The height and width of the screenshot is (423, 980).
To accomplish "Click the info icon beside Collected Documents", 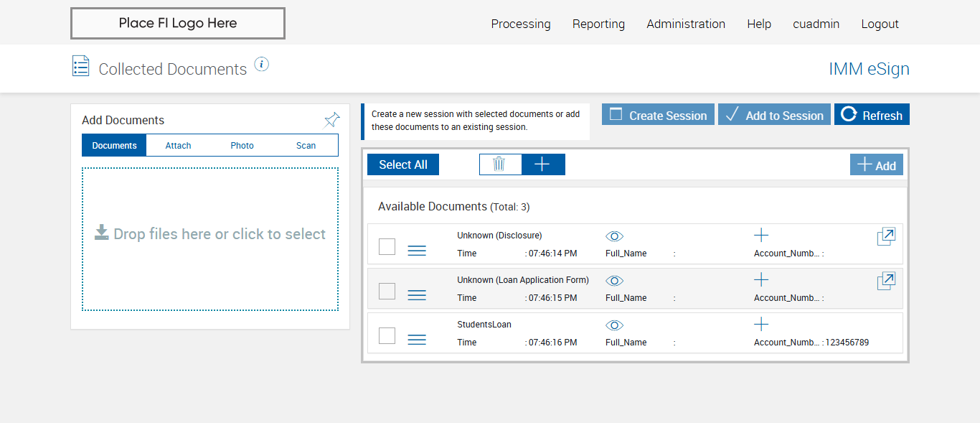I will click(x=262, y=65).
